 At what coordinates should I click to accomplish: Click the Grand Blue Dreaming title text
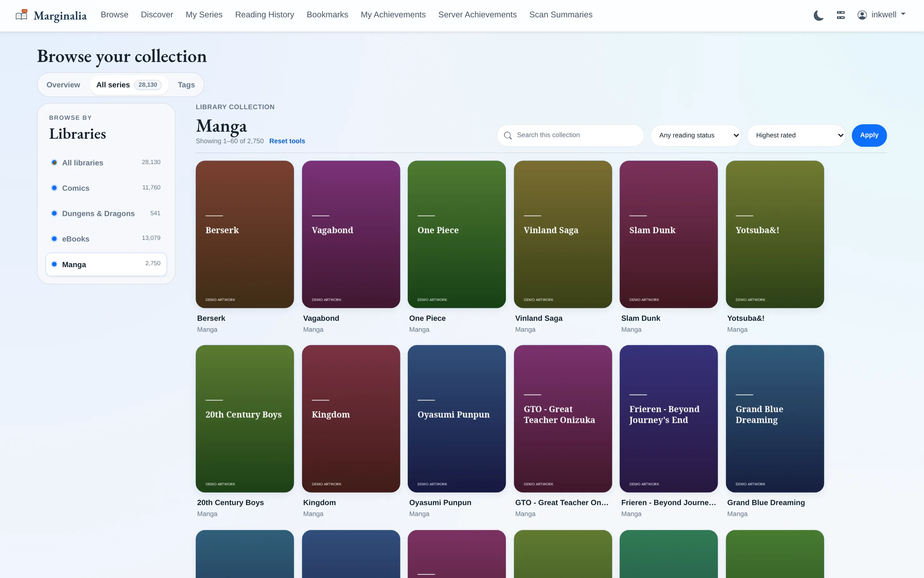click(766, 503)
